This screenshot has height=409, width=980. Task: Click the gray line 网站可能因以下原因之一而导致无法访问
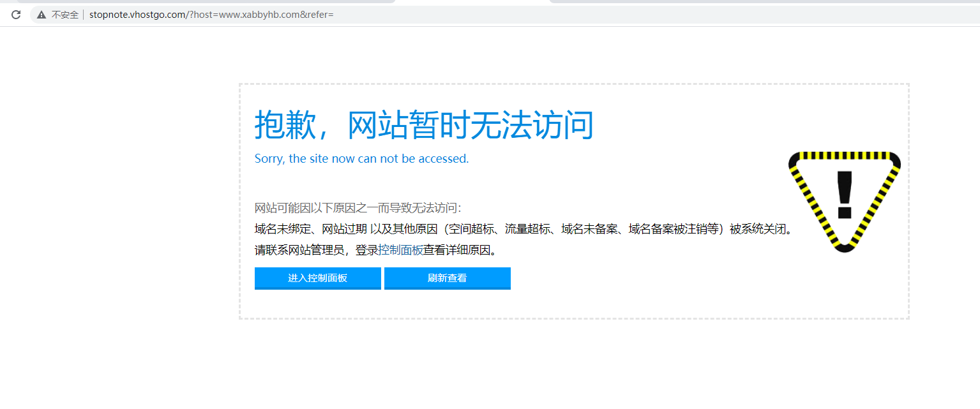[x=358, y=208]
